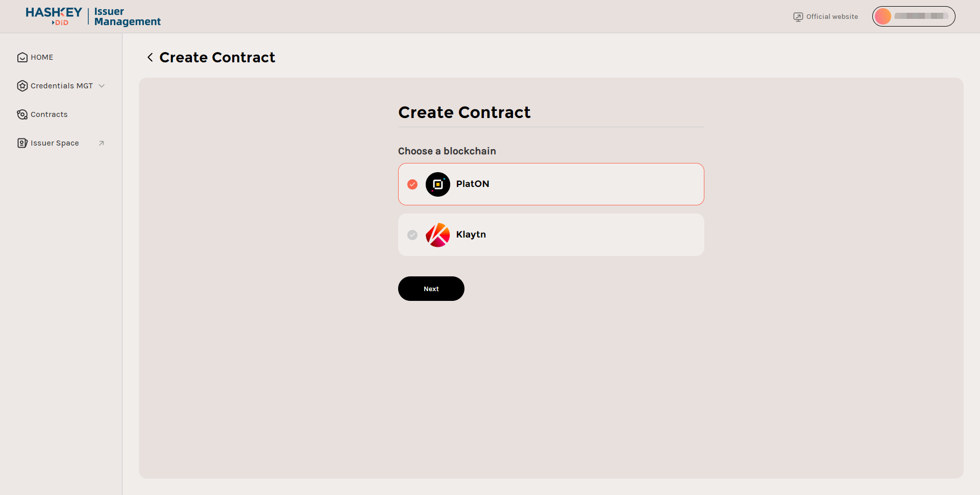The height and width of the screenshot is (495, 980).
Task: Select the Klaytn radio button
Action: point(412,235)
